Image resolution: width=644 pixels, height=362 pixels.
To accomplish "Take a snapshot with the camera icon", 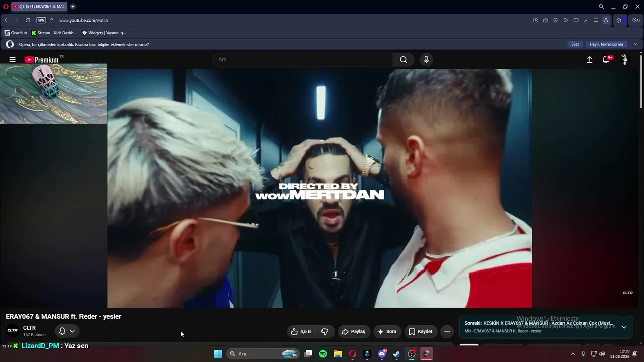I will tap(546, 20).
